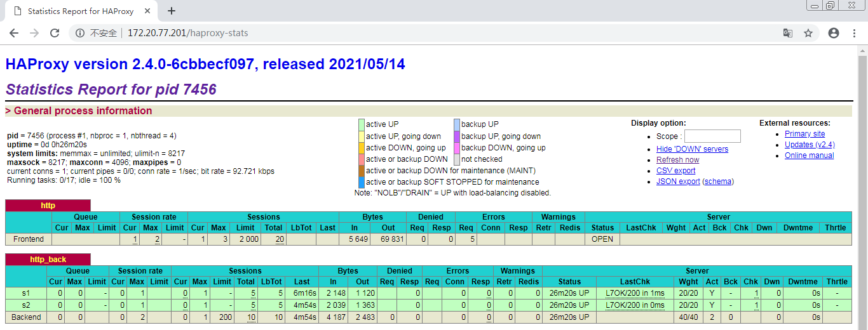The image size is (868, 330).
Task: Open the Chrome profile avatar
Action: [x=834, y=33]
